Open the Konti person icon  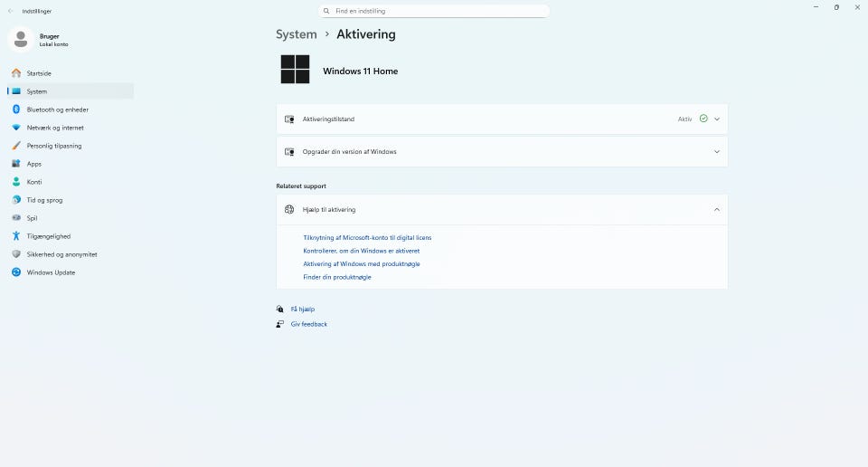(x=16, y=182)
